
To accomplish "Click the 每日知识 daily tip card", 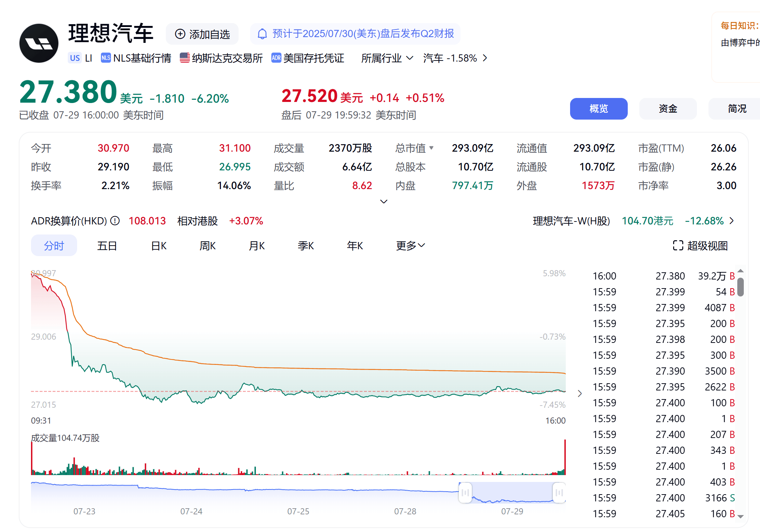I will pos(736,47).
